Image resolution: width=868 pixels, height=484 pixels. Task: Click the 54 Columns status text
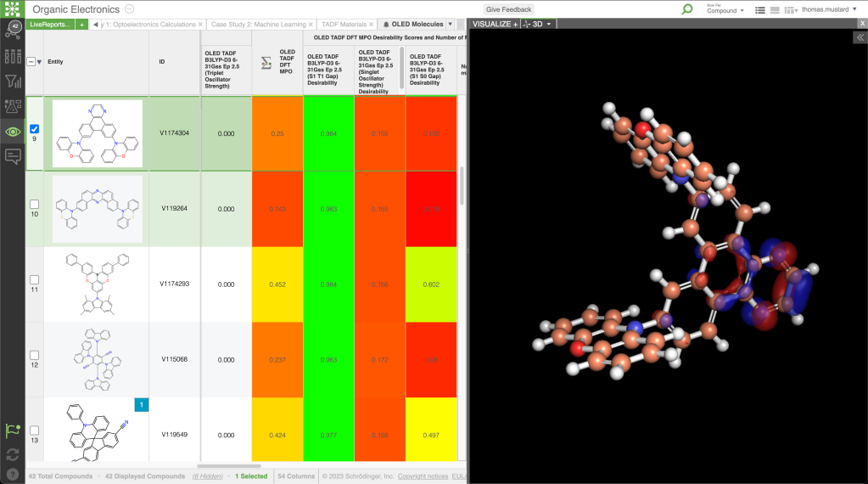(296, 476)
